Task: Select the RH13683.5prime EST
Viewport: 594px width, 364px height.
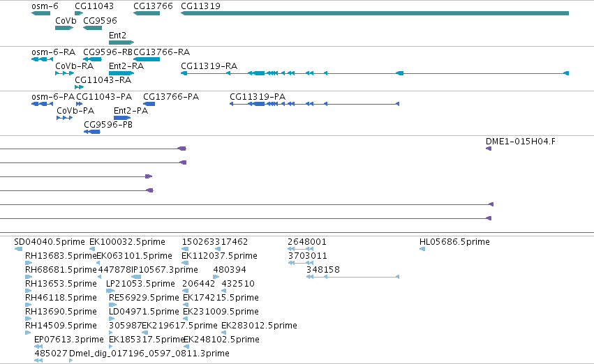Action: [x=29, y=263]
